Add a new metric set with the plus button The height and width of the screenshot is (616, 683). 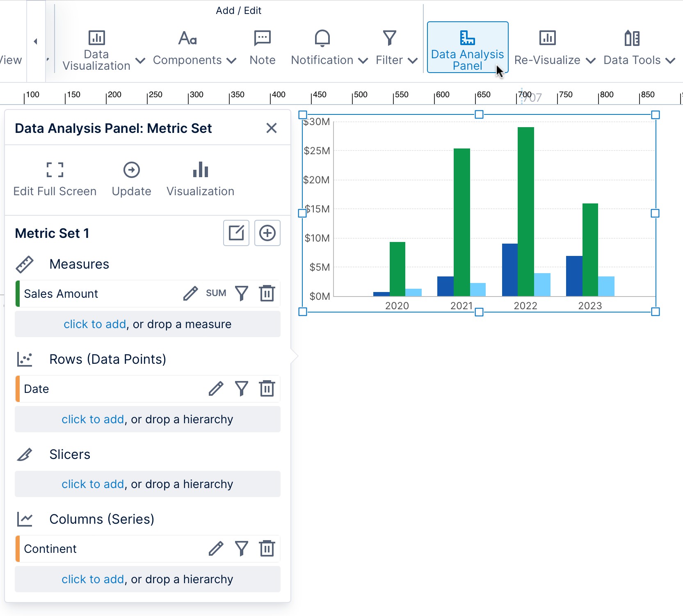[267, 233]
